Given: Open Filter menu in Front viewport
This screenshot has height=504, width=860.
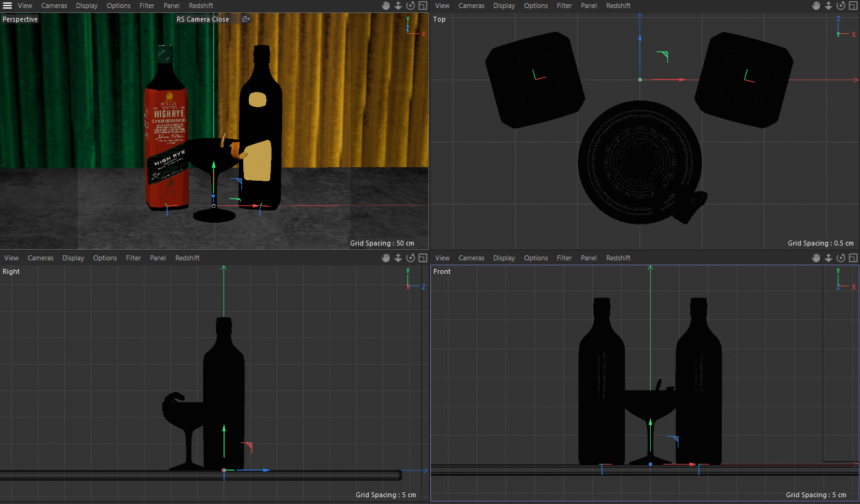Looking at the screenshot, I should pyautogui.click(x=564, y=258).
